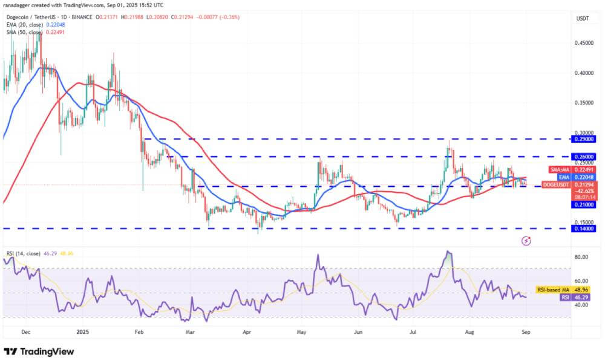Click the USDT currency label
This screenshot has height=364, width=605.
(x=583, y=19)
